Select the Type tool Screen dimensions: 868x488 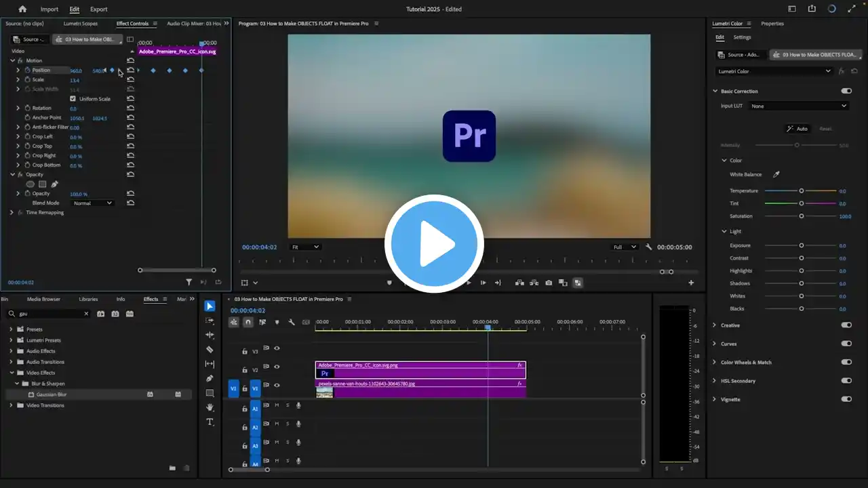pyautogui.click(x=210, y=422)
